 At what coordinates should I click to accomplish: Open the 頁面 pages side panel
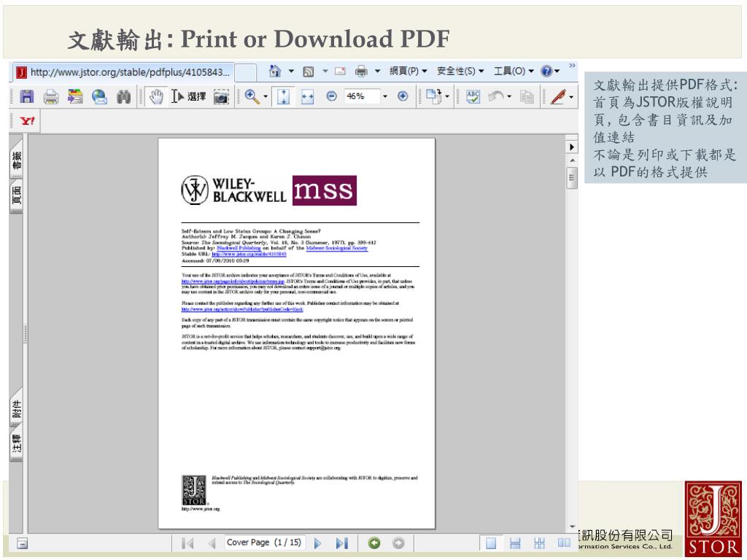click(17, 195)
